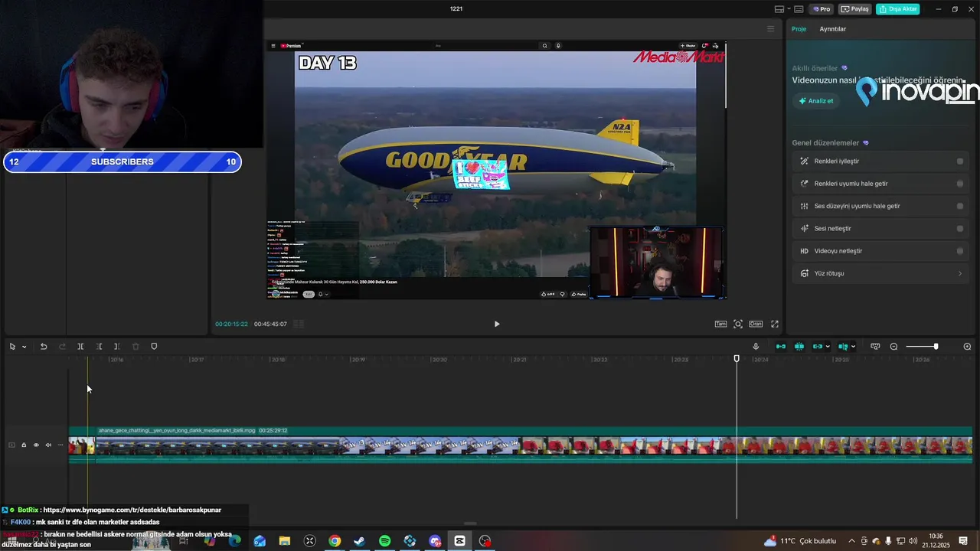This screenshot has height=551, width=980.
Task: Click the preview zoom focus icon
Action: point(738,324)
